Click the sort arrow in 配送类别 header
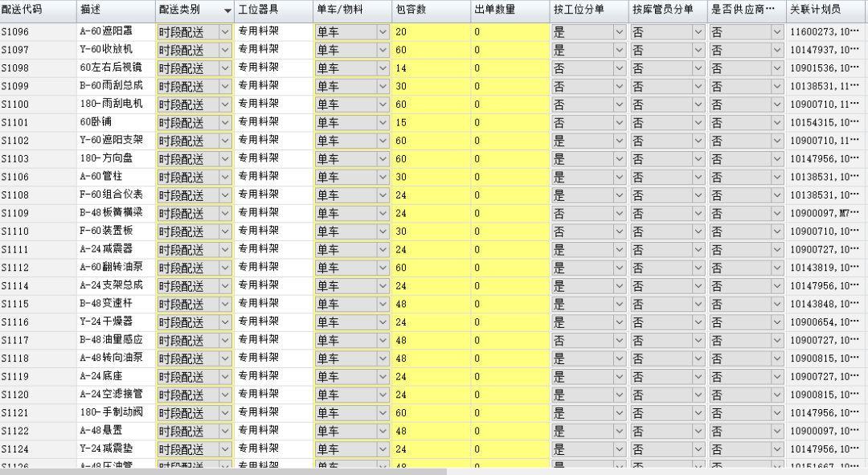Screen dimensions: 868x475 tap(227, 11)
